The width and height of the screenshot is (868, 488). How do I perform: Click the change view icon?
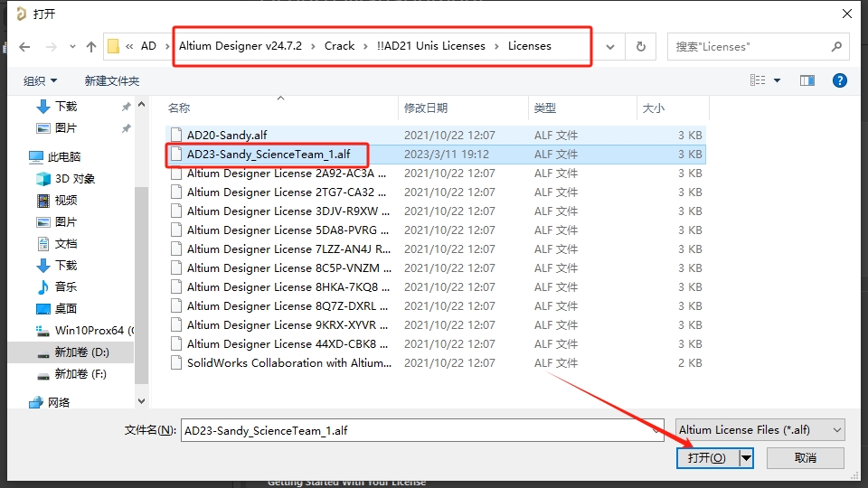(x=758, y=80)
